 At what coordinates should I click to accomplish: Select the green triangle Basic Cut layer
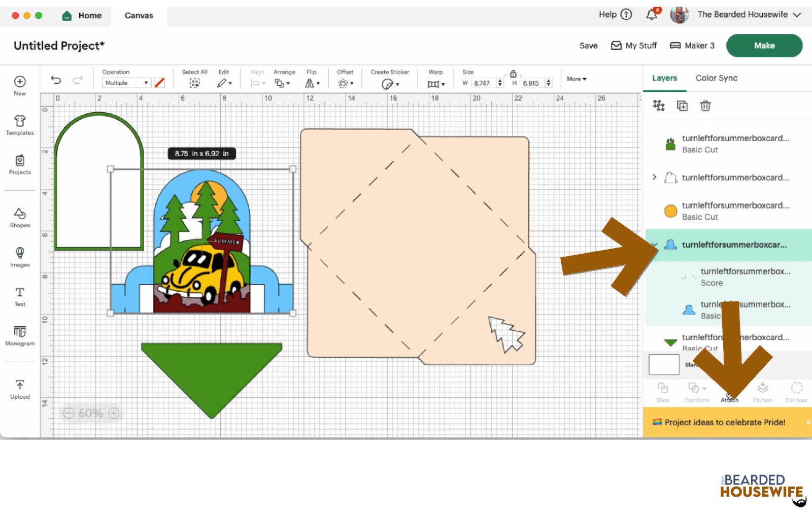coord(728,342)
